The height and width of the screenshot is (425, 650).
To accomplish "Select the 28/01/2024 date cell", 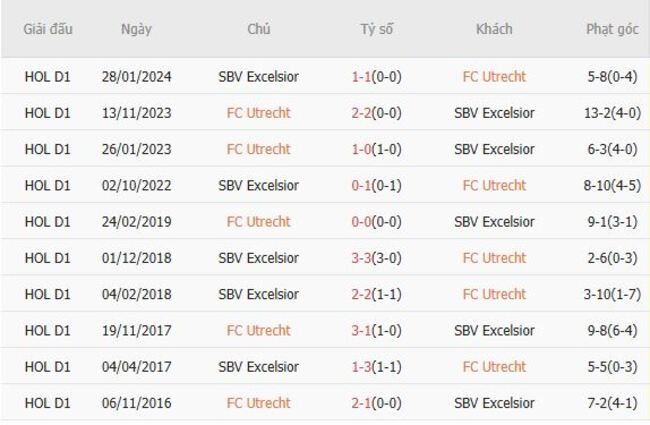I will (x=136, y=77).
